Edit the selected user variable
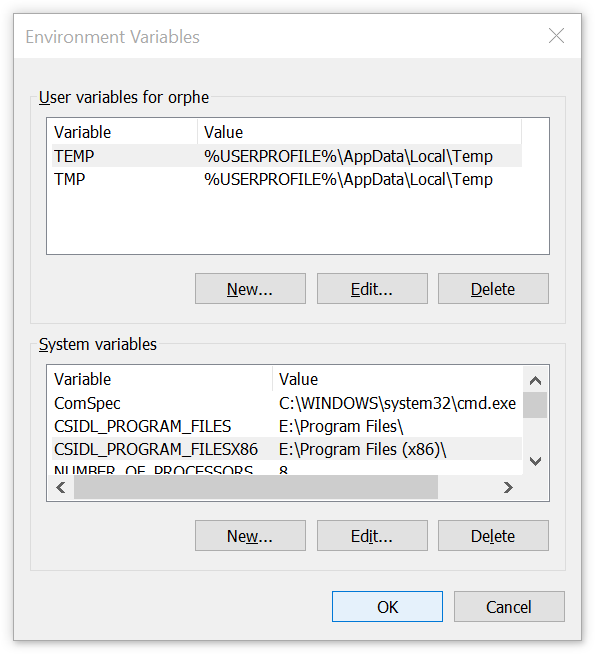 coord(372,289)
